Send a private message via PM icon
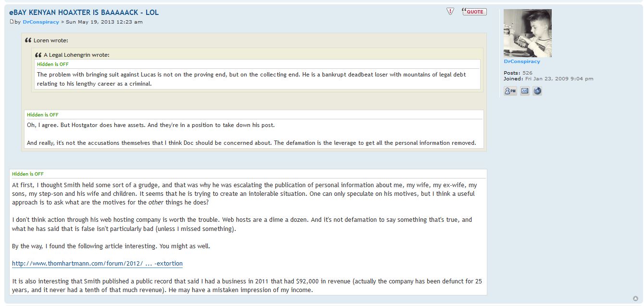Screen dimensions: 644x306 [510, 91]
